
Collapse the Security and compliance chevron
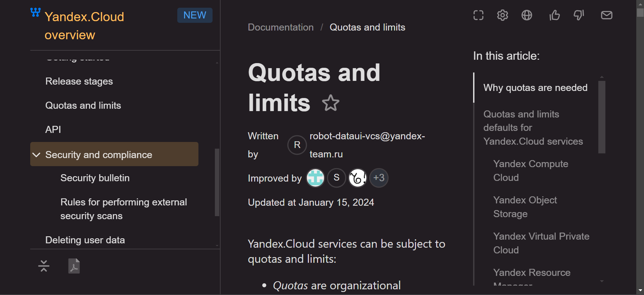click(36, 155)
